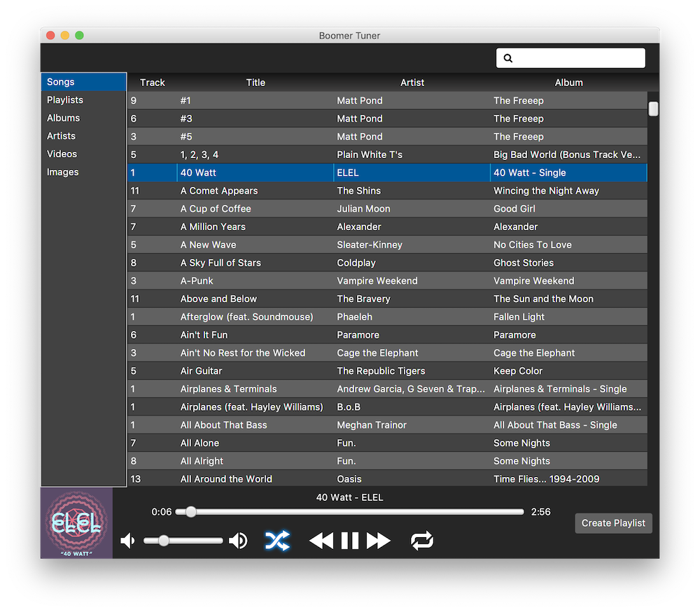Click the artist cell Julian Moon

click(x=363, y=208)
